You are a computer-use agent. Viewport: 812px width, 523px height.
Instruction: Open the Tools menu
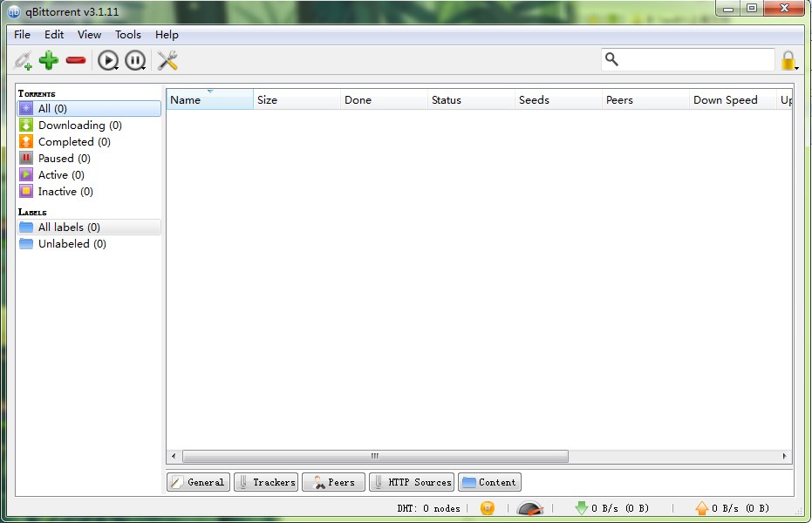coord(127,35)
